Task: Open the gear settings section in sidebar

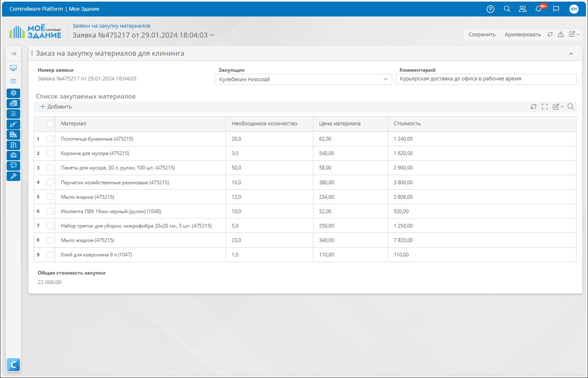Action: (x=13, y=93)
